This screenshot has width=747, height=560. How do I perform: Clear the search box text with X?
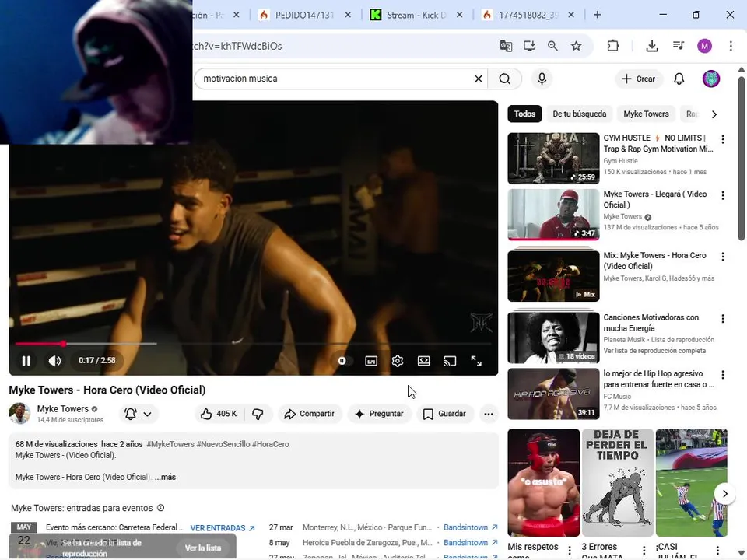point(479,79)
